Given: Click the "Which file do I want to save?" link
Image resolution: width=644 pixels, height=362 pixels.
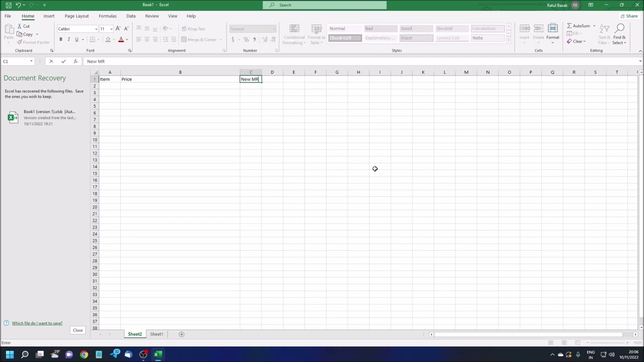Looking at the screenshot, I should pos(37,323).
